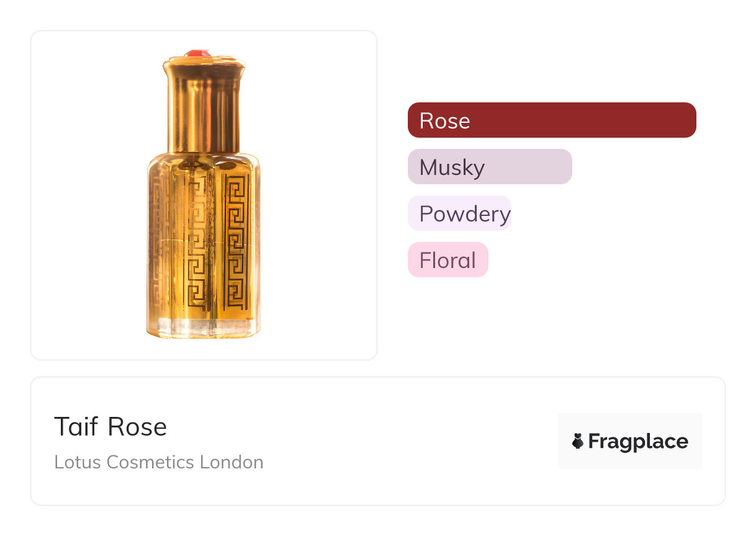Select the mauve Musky accord bar
The image size is (756, 536).
[490, 166]
